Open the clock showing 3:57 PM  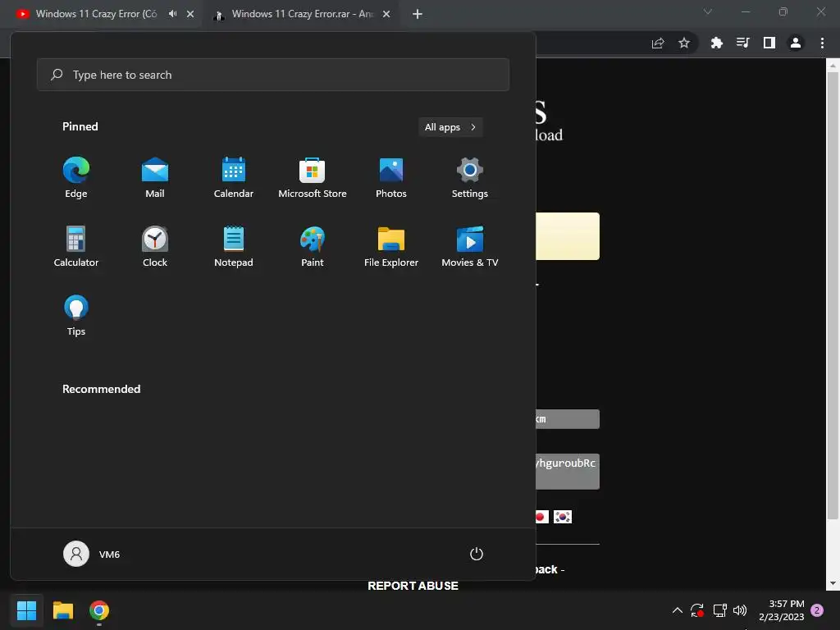pos(782,610)
